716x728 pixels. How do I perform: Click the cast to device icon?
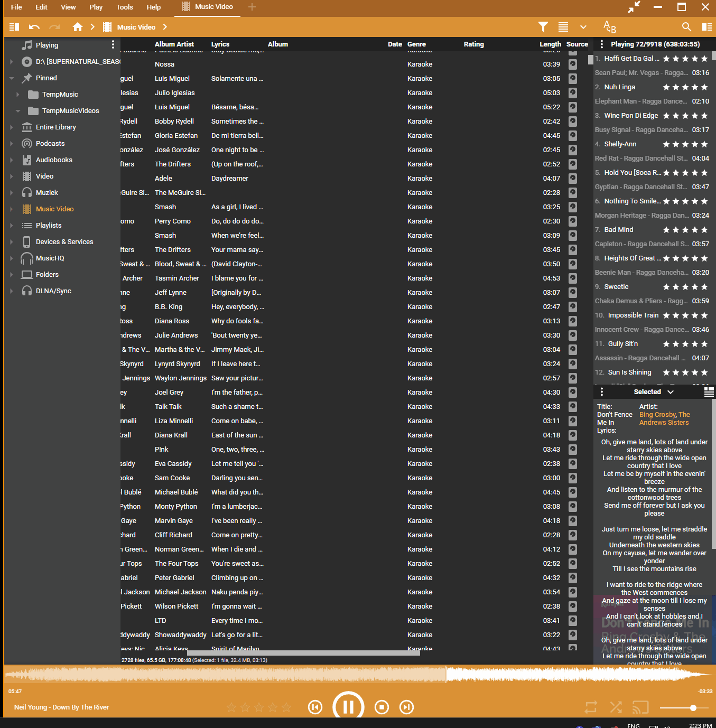640,707
